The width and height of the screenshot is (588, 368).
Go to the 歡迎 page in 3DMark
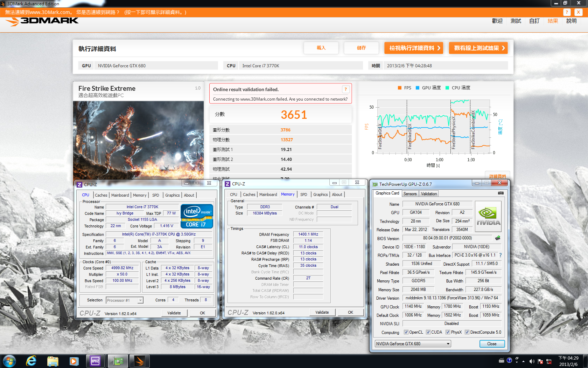(497, 21)
